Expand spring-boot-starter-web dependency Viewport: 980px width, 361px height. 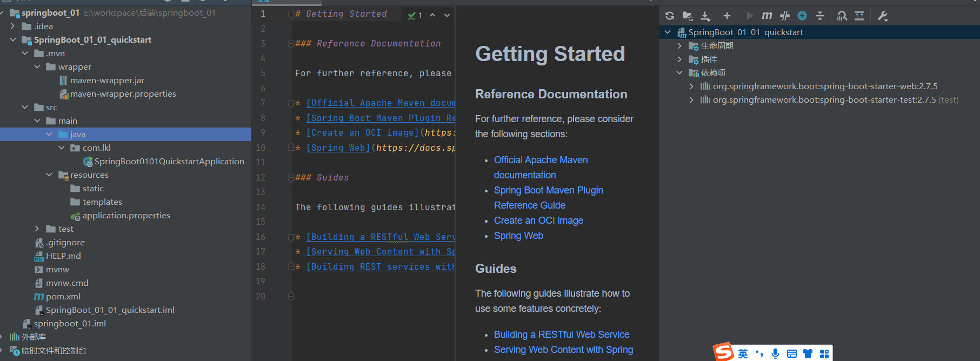tap(691, 86)
